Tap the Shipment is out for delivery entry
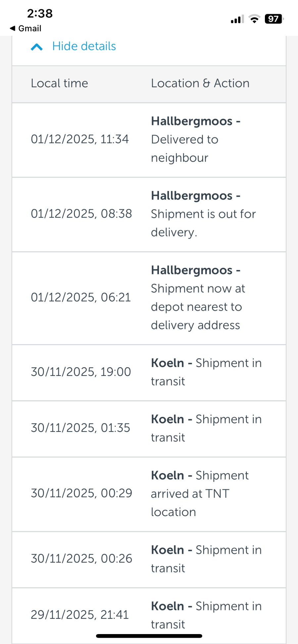This screenshot has width=298, height=644. 203,214
